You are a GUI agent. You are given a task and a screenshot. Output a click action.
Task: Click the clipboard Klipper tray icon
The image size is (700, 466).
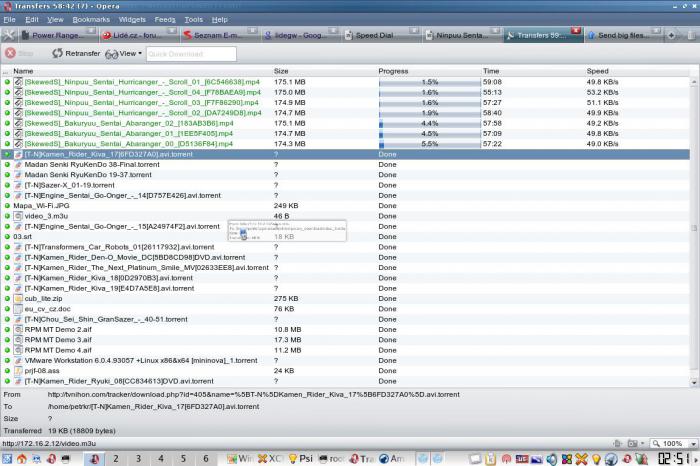tap(491, 459)
